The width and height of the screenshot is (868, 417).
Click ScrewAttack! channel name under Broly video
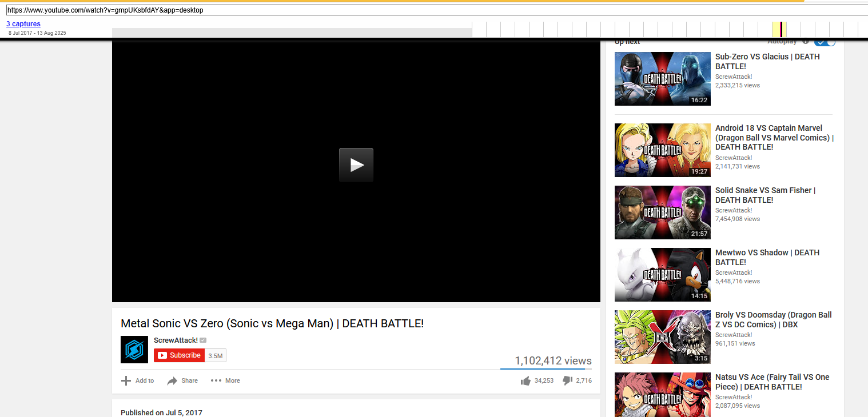734,335
